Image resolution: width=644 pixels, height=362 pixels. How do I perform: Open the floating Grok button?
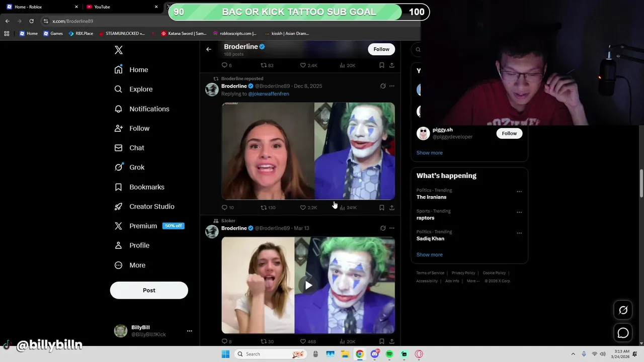pyautogui.click(x=623, y=310)
